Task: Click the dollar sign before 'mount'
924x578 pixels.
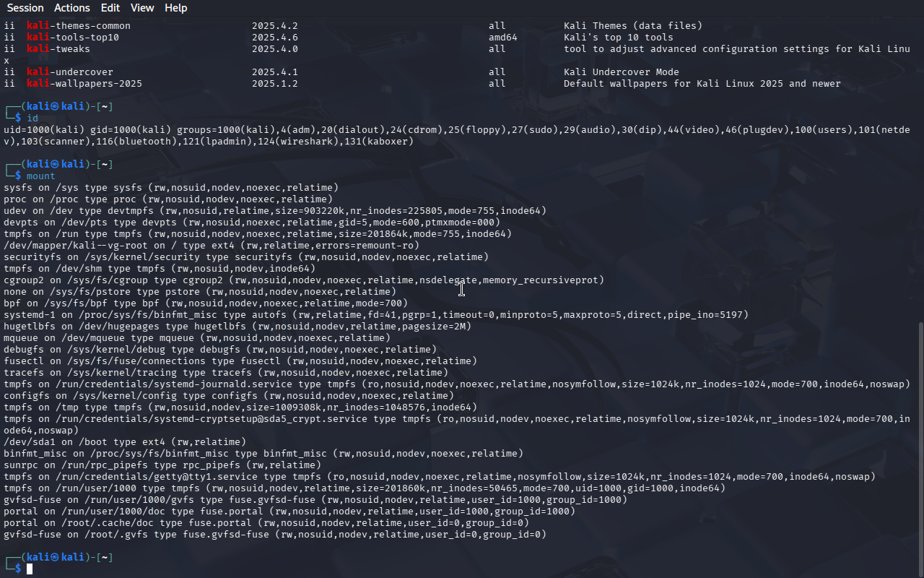Action: (18, 176)
